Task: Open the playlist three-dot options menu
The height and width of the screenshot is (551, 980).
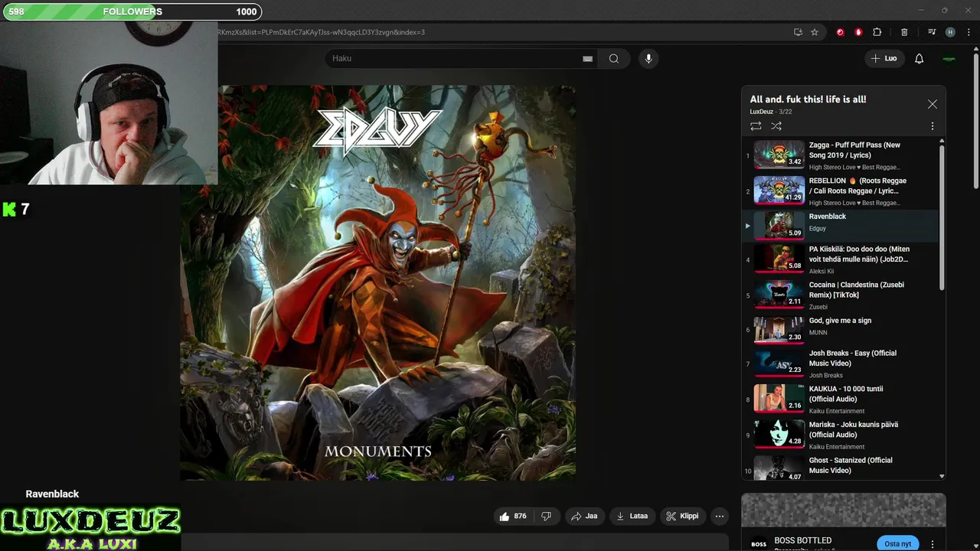Action: click(x=932, y=126)
